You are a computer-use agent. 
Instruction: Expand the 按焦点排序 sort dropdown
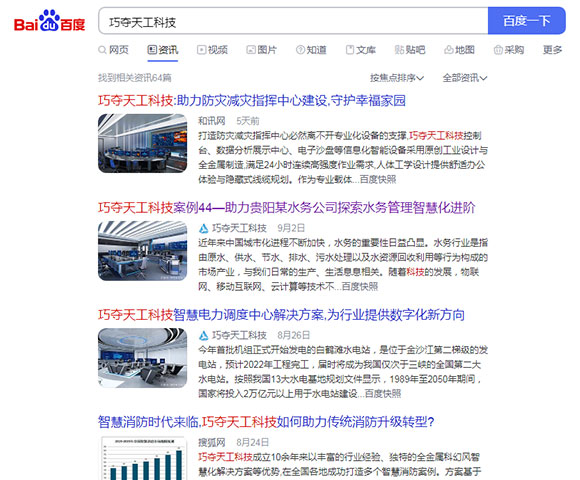pos(397,78)
